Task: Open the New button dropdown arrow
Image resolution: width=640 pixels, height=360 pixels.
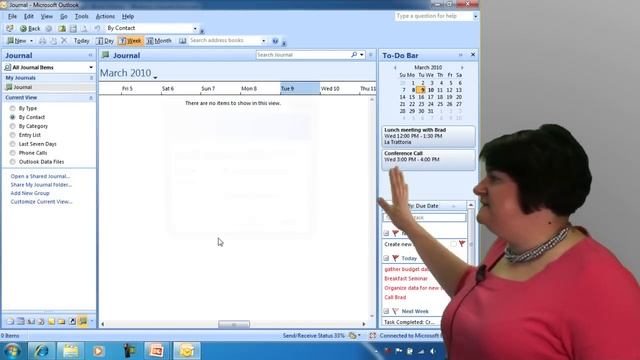Action: click(31, 41)
